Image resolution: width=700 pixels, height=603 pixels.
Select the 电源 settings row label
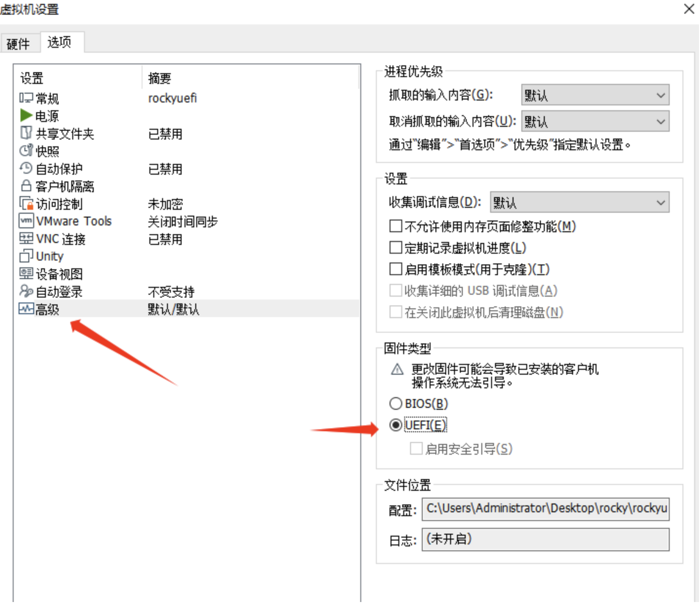(47, 116)
